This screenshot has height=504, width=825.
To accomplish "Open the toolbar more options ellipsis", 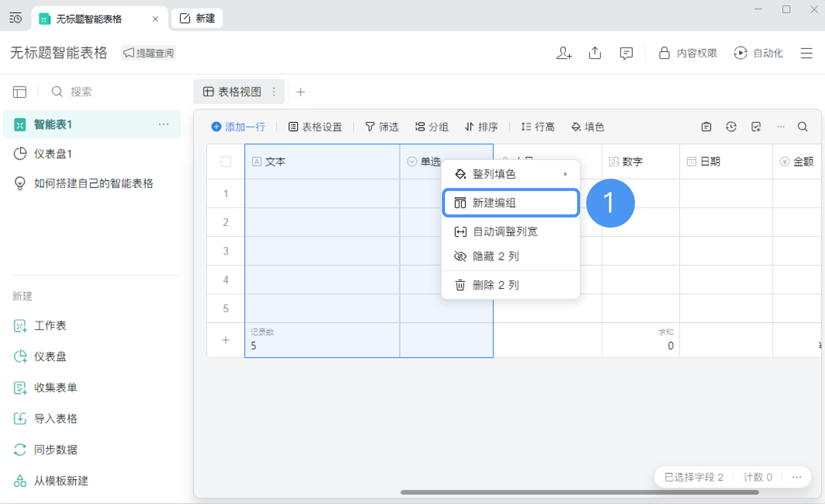I will click(781, 127).
